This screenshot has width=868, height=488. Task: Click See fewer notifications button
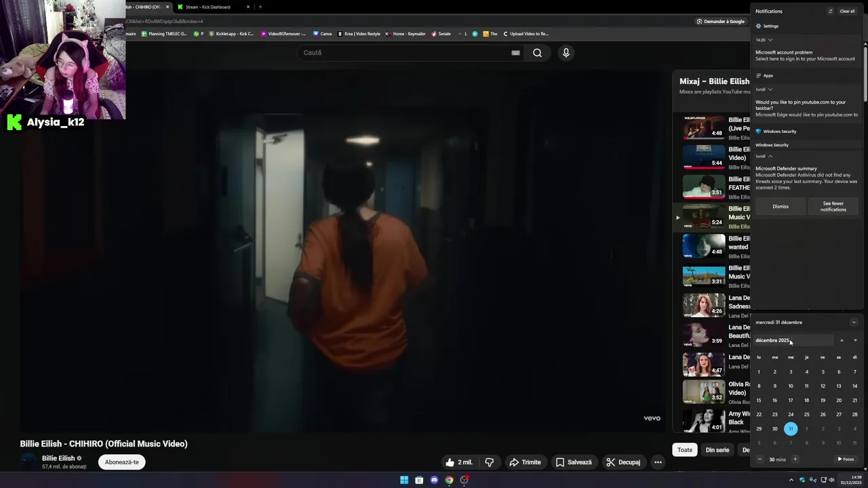click(833, 207)
